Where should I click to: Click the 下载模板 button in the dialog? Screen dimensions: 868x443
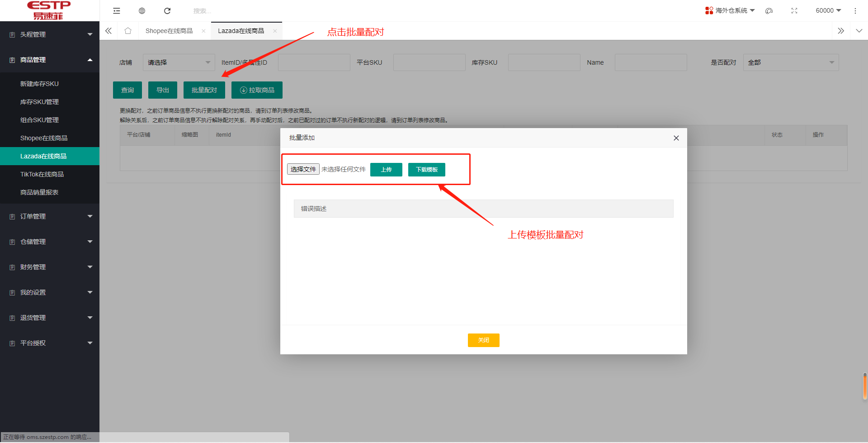426,169
